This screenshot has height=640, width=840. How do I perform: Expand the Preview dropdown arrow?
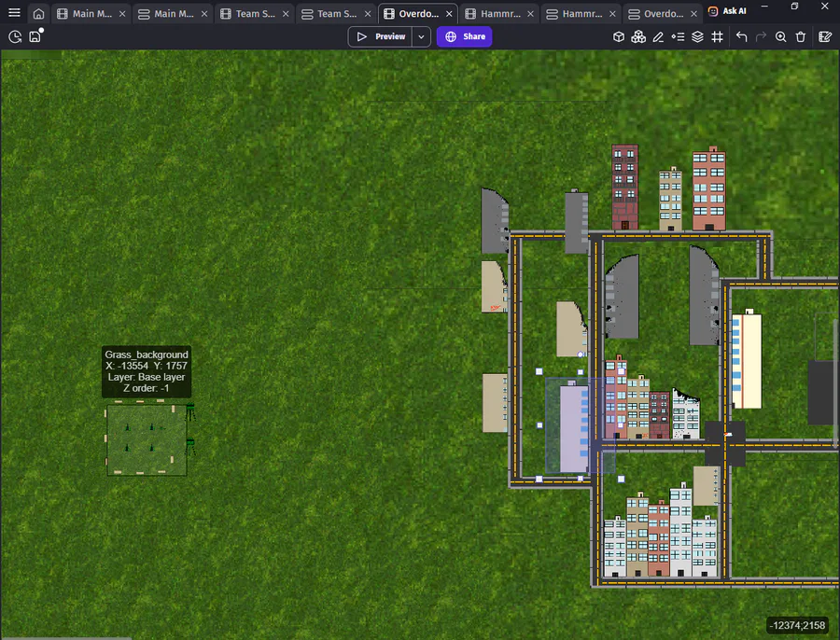[422, 36]
